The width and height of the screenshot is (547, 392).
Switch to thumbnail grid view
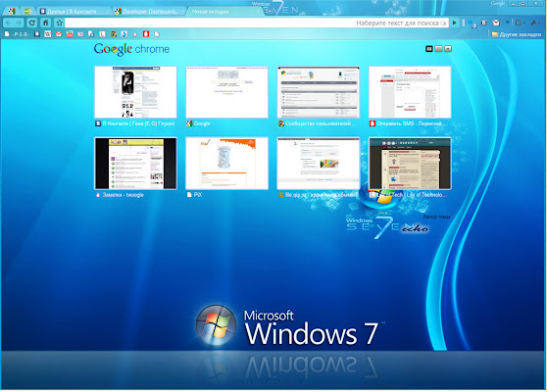(x=429, y=49)
